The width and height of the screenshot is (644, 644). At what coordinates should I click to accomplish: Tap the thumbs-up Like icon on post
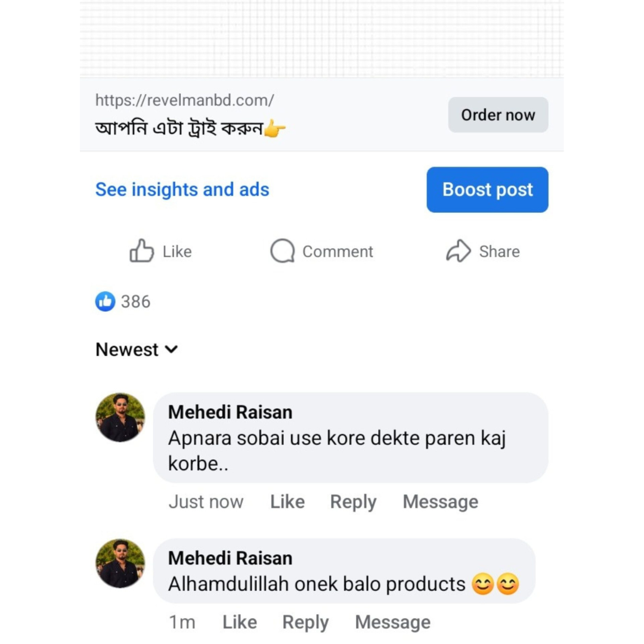pos(142,252)
